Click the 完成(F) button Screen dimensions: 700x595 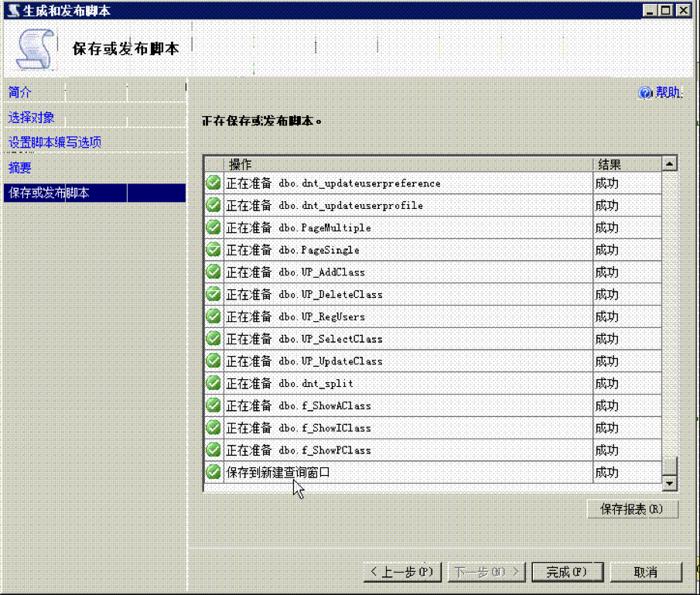(x=566, y=572)
